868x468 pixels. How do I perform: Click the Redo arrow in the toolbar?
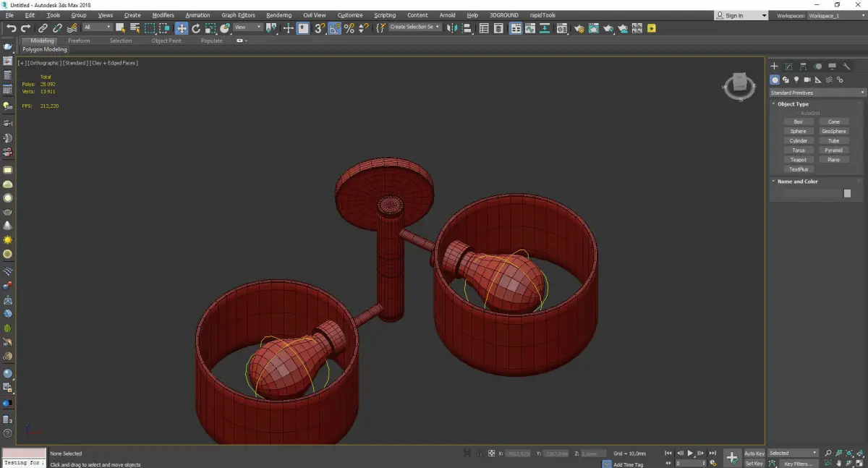(x=25, y=28)
